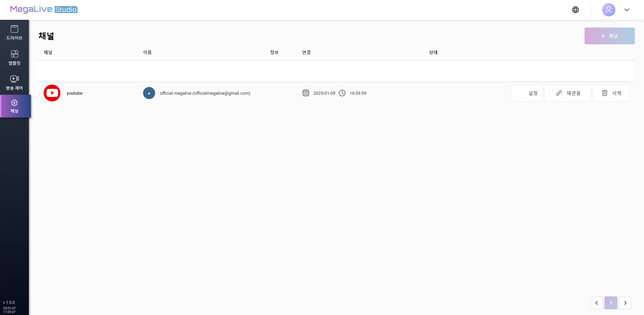Delete the youtube channel with 삭제
This screenshot has width=644, height=315.
coord(611,93)
